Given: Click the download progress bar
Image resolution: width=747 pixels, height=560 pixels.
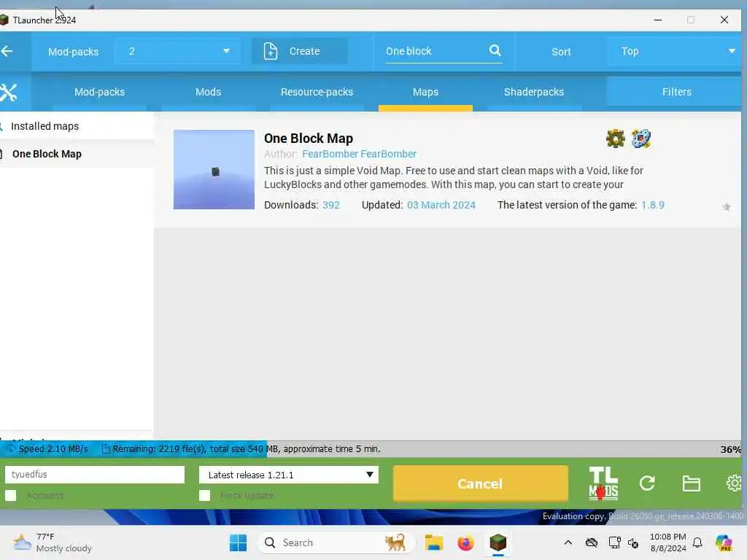Looking at the screenshot, I should [x=371, y=449].
